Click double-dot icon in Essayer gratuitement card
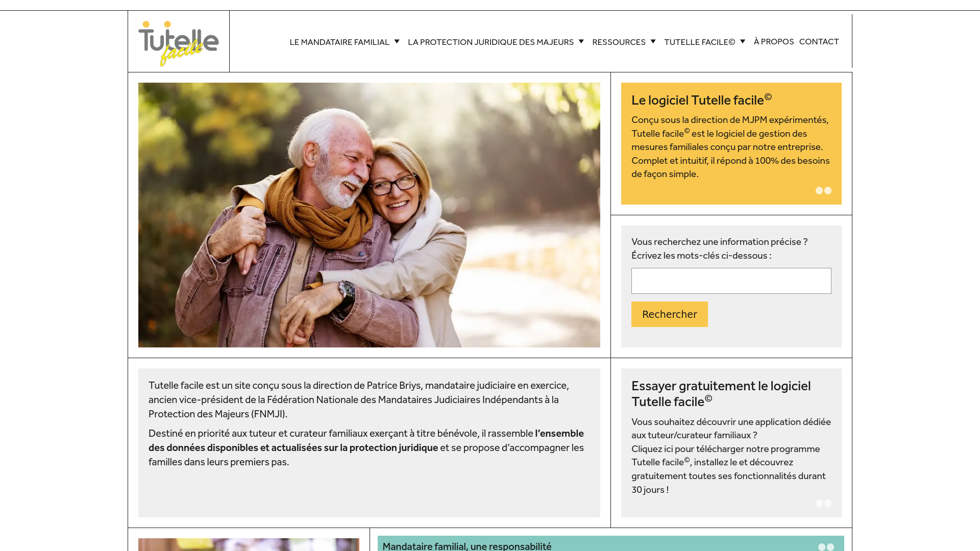 point(823,503)
